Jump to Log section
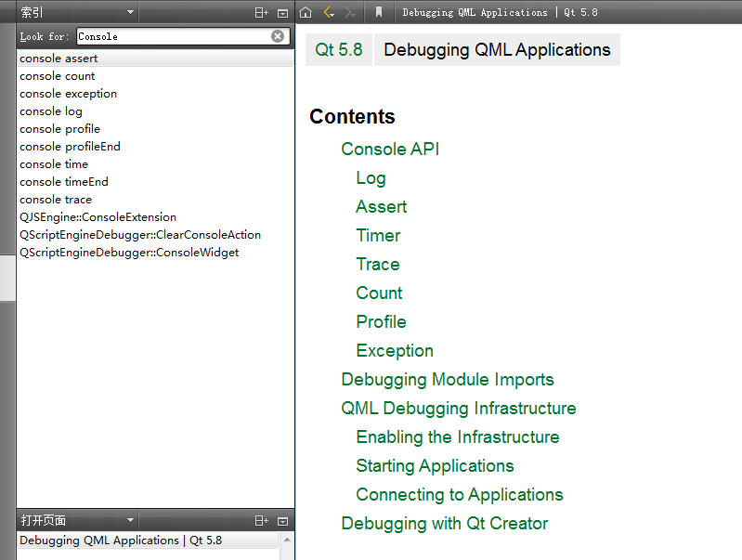742x560 pixels. [x=371, y=178]
